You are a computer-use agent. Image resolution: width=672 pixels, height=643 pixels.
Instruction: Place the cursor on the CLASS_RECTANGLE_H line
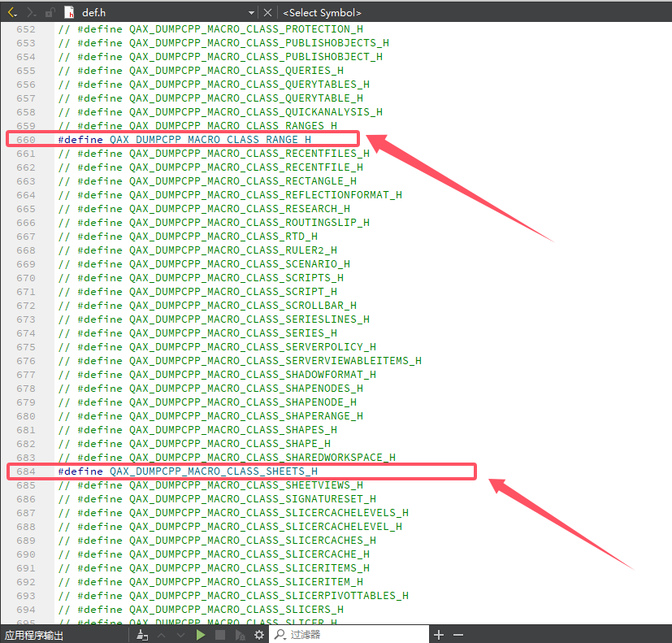tap(207, 181)
